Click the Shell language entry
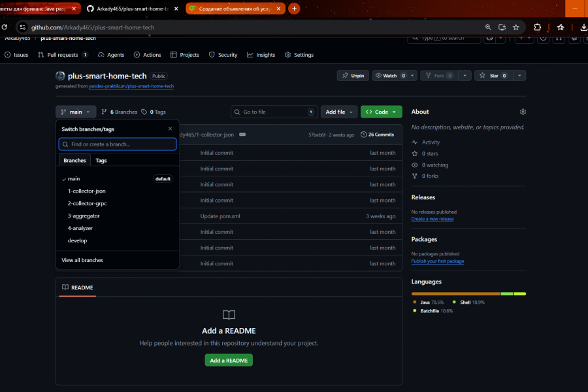The image size is (588, 392). (x=468, y=302)
